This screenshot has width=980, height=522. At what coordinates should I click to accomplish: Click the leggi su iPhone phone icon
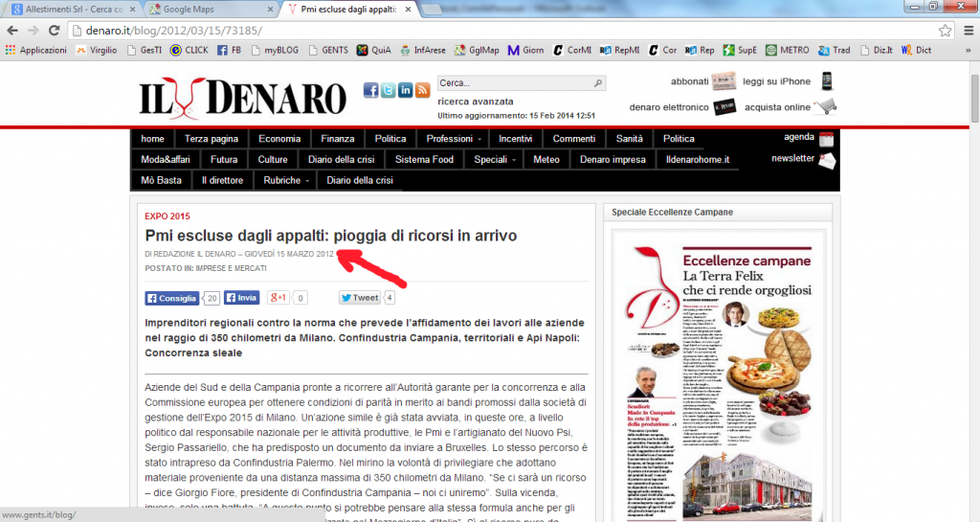827,81
